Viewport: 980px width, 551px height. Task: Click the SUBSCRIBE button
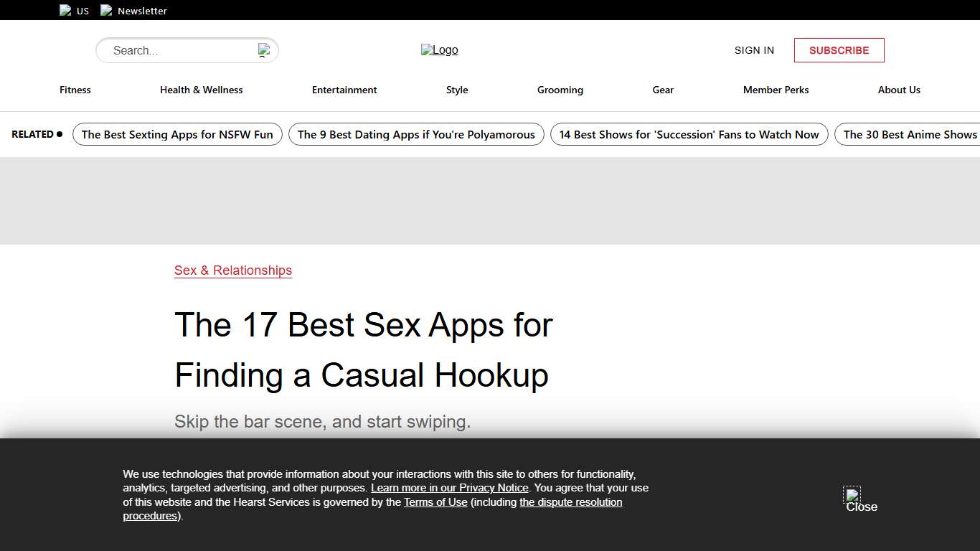click(839, 50)
